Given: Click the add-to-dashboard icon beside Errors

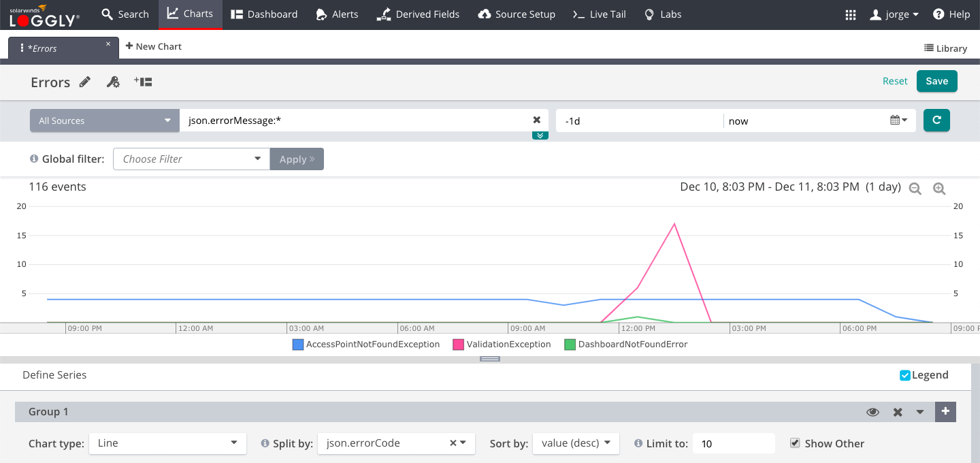Looking at the screenshot, I should point(143,82).
